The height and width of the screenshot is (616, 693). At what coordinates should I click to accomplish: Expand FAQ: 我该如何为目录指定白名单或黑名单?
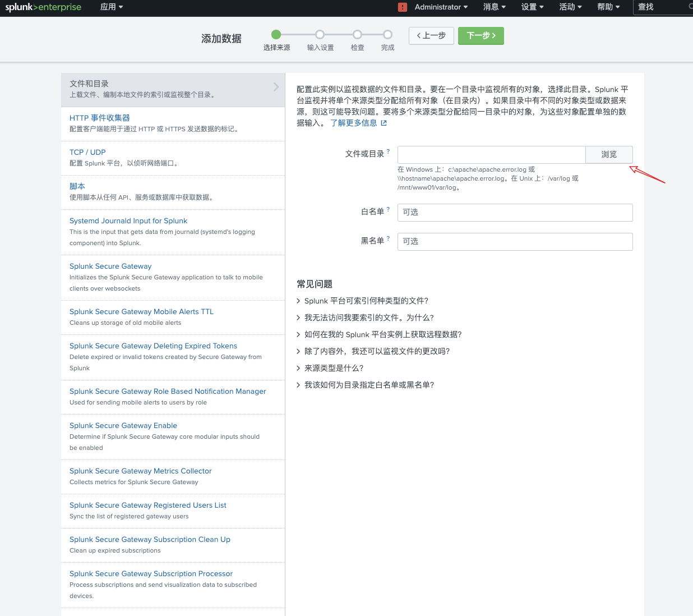pos(366,385)
